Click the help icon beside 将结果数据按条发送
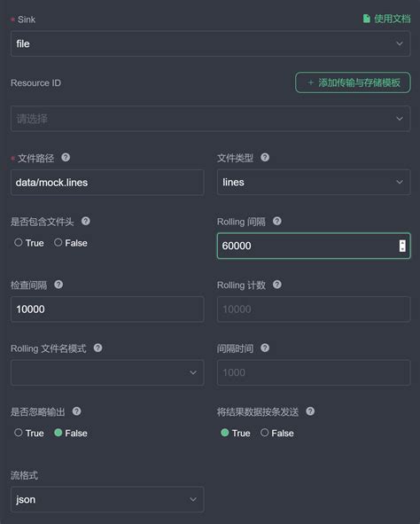Viewport: 420px width, 524px height. pyautogui.click(x=310, y=411)
